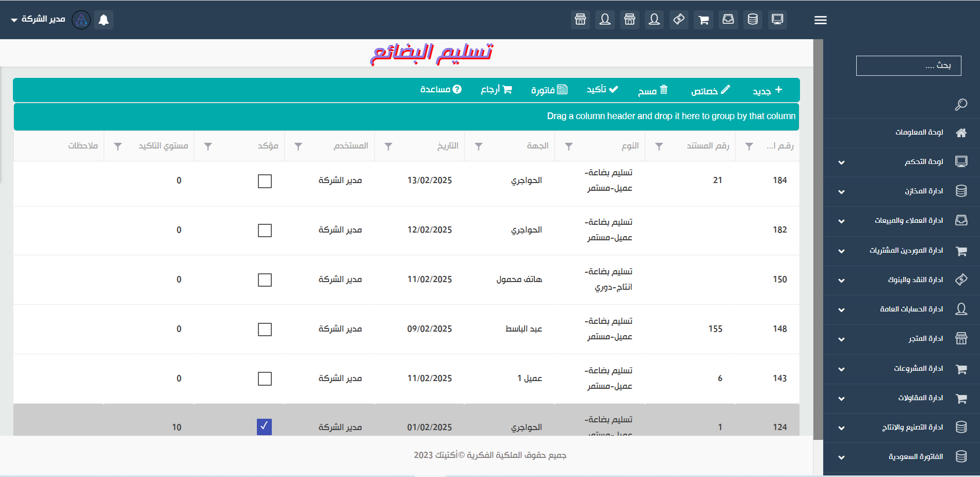980x477 pixels.
Task: Expand ادارة العملاء والمبيعات sidebar menu
Action: tap(841, 221)
